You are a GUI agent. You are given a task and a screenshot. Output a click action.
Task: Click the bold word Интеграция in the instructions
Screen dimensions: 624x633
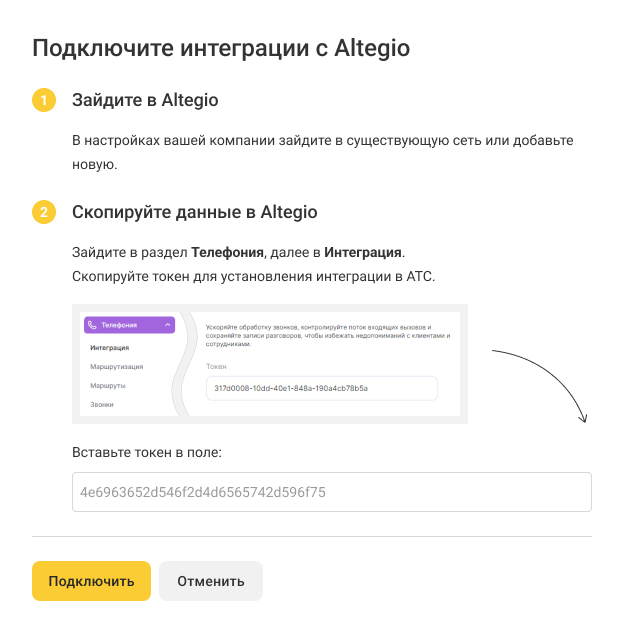pos(363,252)
